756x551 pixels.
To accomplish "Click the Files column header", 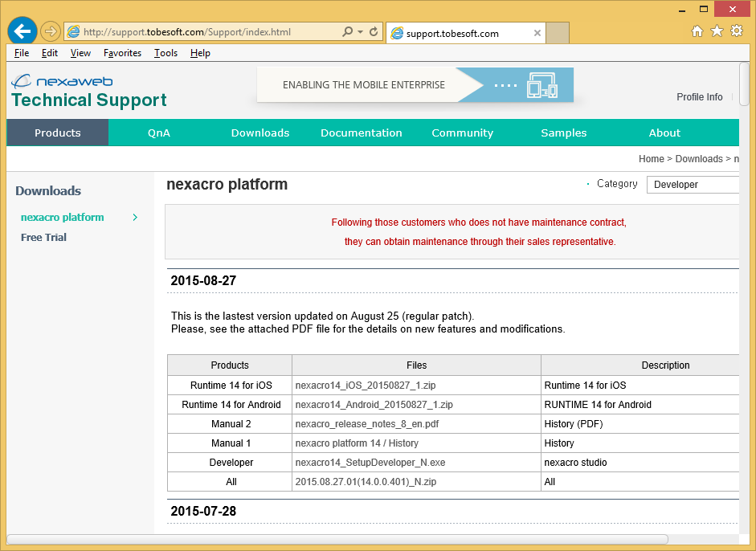I will tap(417, 365).
